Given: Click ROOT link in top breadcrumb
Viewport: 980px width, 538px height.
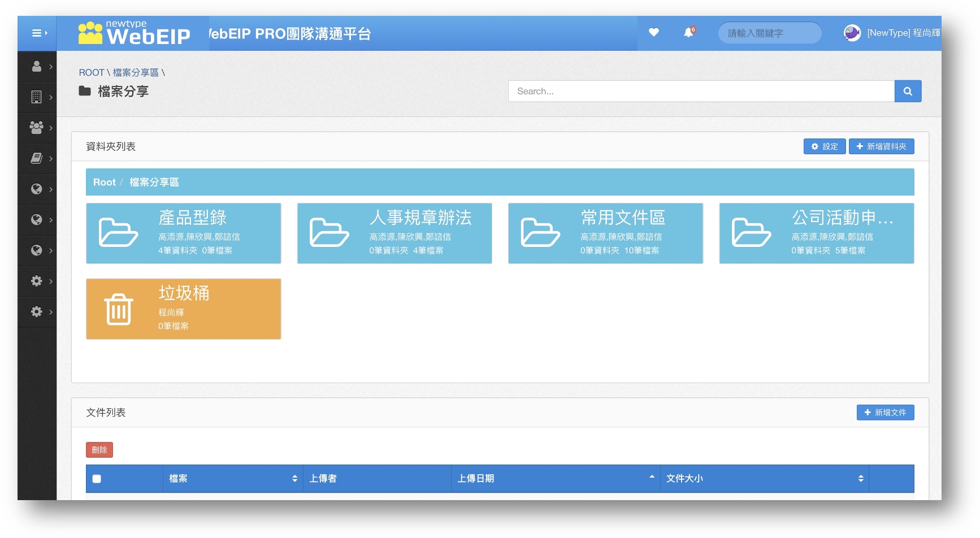Looking at the screenshot, I should (x=91, y=72).
